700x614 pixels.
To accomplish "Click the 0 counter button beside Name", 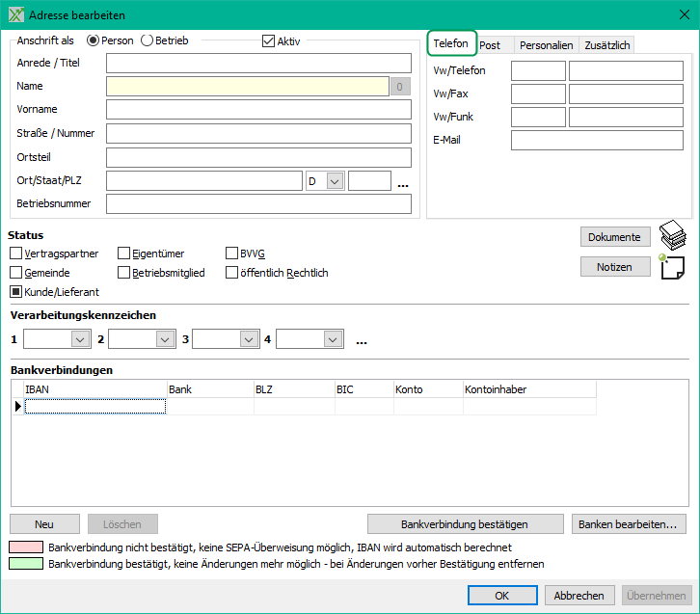I will [x=401, y=87].
